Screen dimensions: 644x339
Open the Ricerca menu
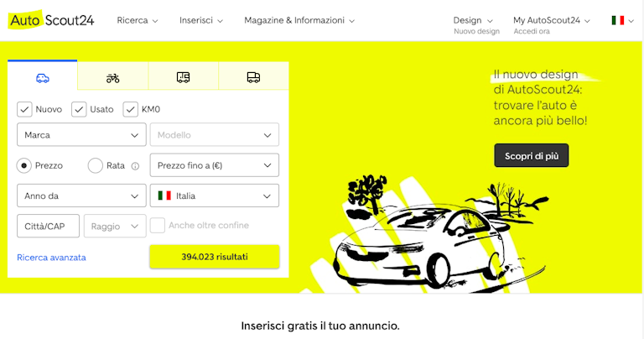[x=138, y=20]
